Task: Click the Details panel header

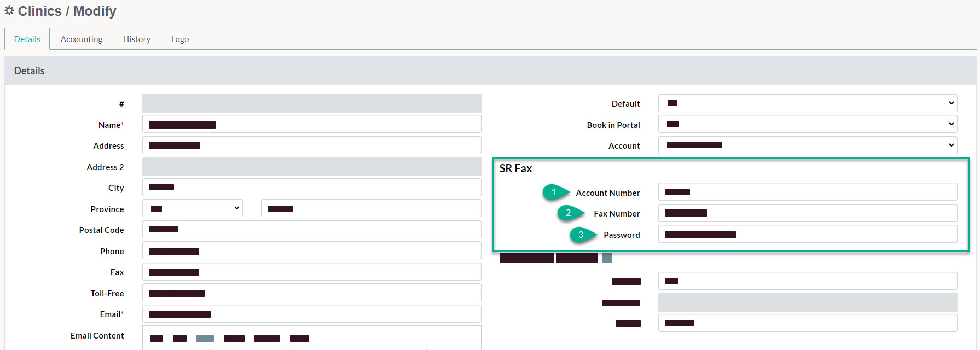Action: point(490,71)
